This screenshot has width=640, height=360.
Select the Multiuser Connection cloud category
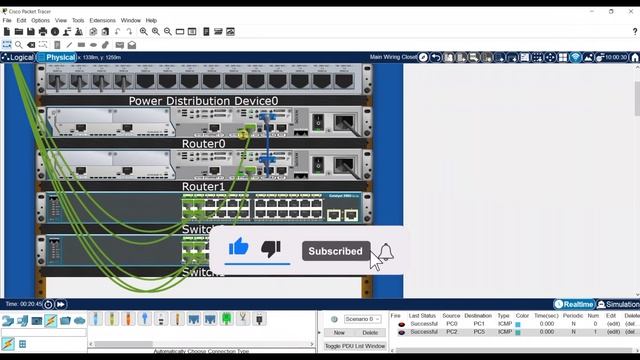[x=80, y=320]
